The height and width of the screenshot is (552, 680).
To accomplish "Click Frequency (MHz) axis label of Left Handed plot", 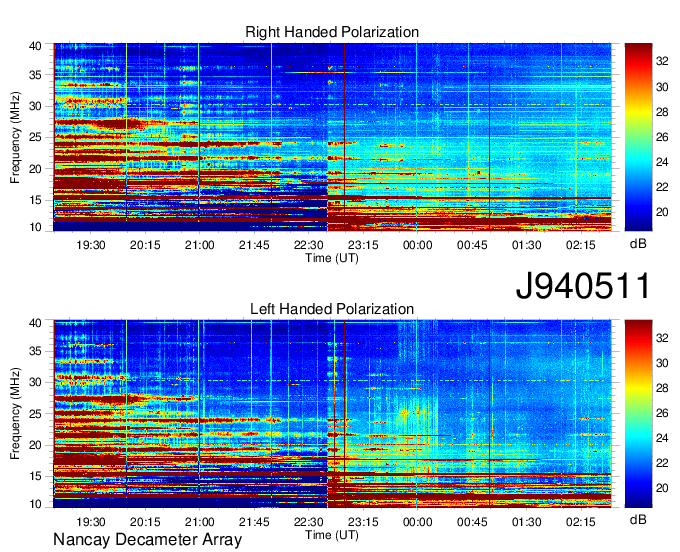I will [x=15, y=414].
